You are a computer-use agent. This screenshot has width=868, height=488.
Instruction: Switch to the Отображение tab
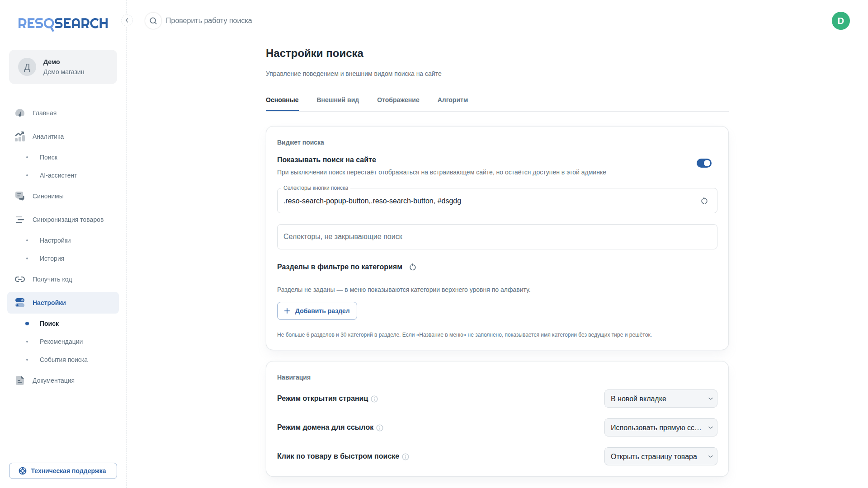[398, 100]
